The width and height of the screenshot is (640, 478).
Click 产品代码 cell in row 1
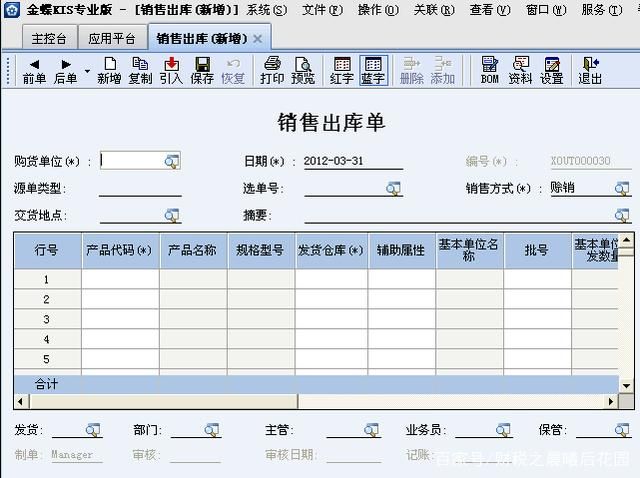tap(120, 279)
